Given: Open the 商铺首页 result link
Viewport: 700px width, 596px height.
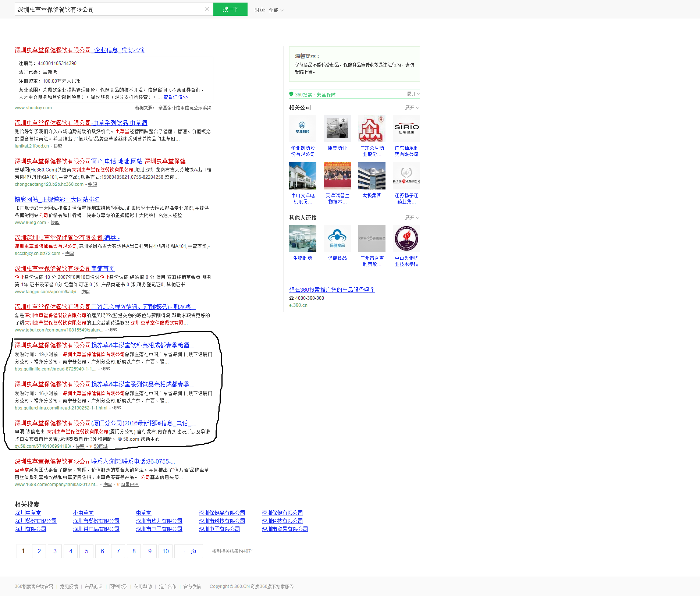Looking at the screenshot, I should tap(65, 269).
